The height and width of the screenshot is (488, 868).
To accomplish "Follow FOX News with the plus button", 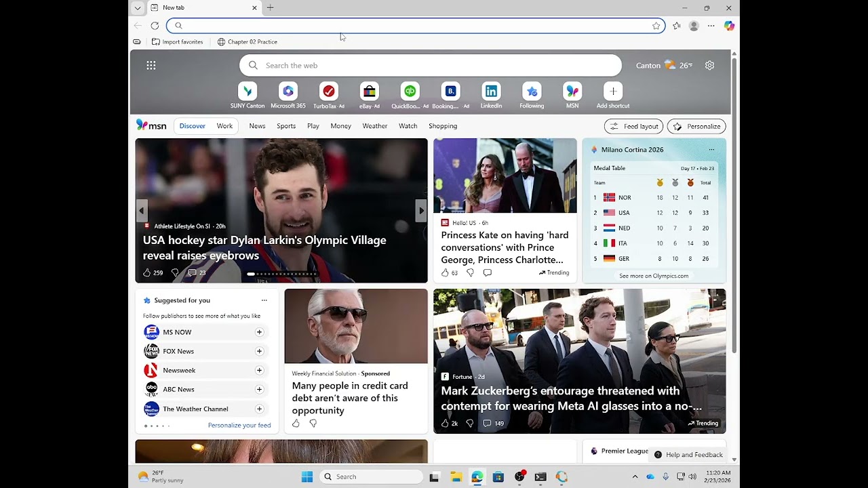I will 259,351.
